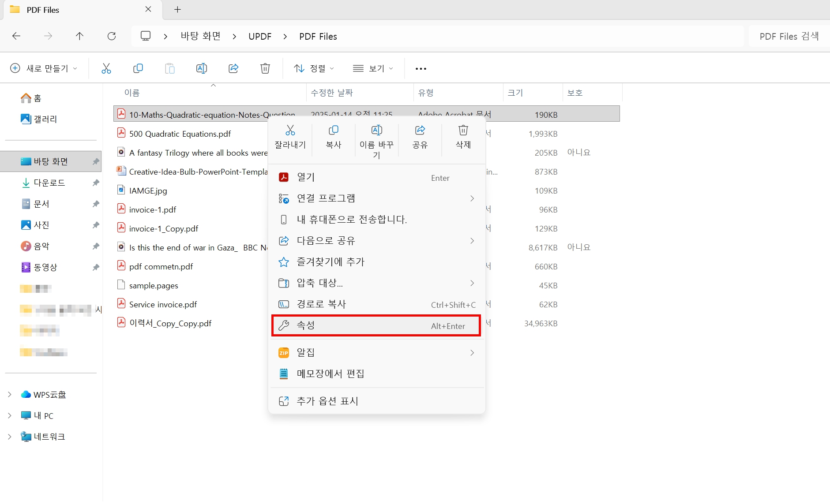This screenshot has height=504, width=830.
Task: Cut the file using 잘라내기 icon
Action: coord(290,136)
